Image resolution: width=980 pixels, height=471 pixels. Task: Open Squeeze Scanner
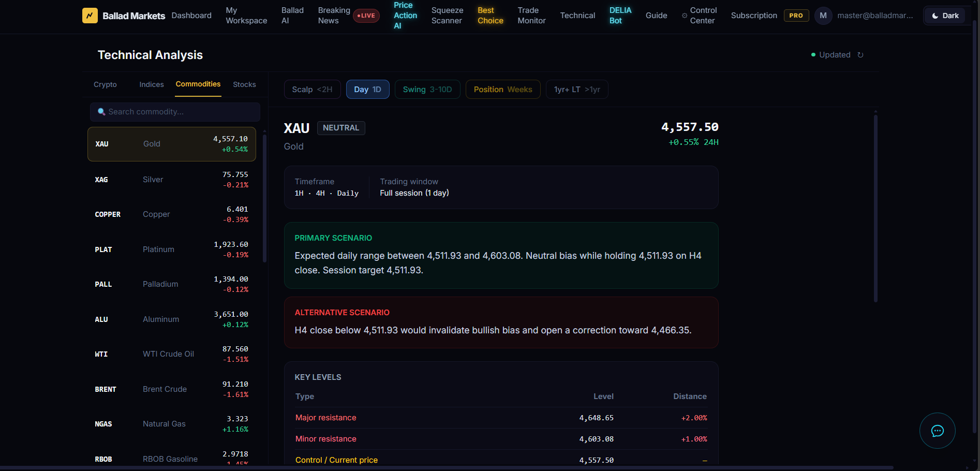[447, 16]
